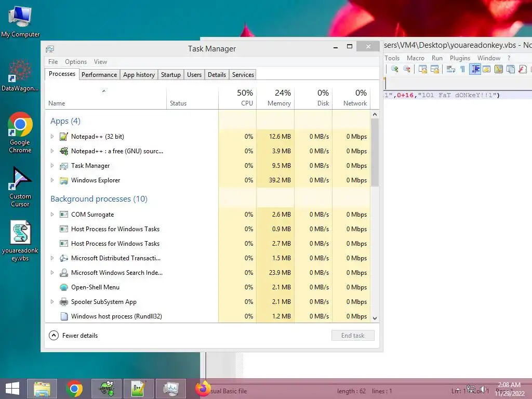Image resolution: width=532 pixels, height=399 pixels.
Task: Click define language folder icon in Notepad++
Action: point(486,69)
